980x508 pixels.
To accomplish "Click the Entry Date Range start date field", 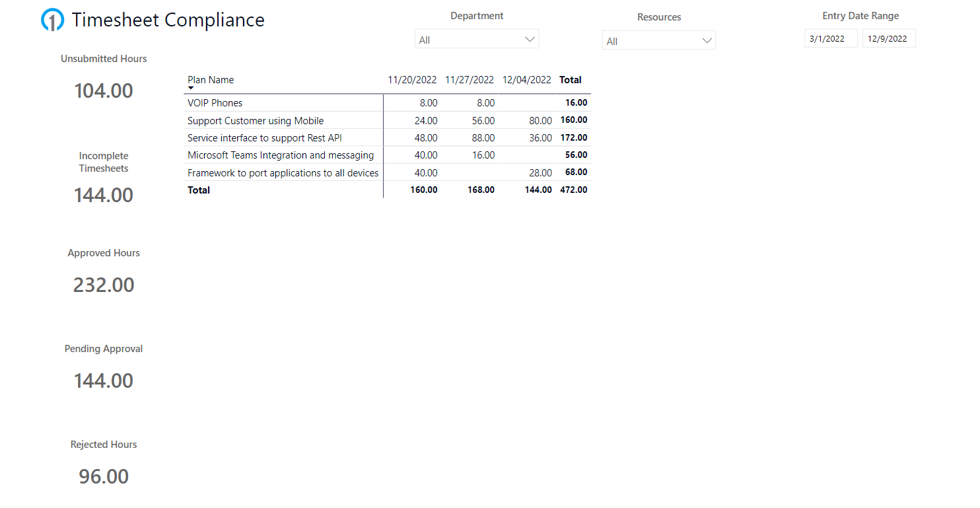I will pyautogui.click(x=831, y=38).
